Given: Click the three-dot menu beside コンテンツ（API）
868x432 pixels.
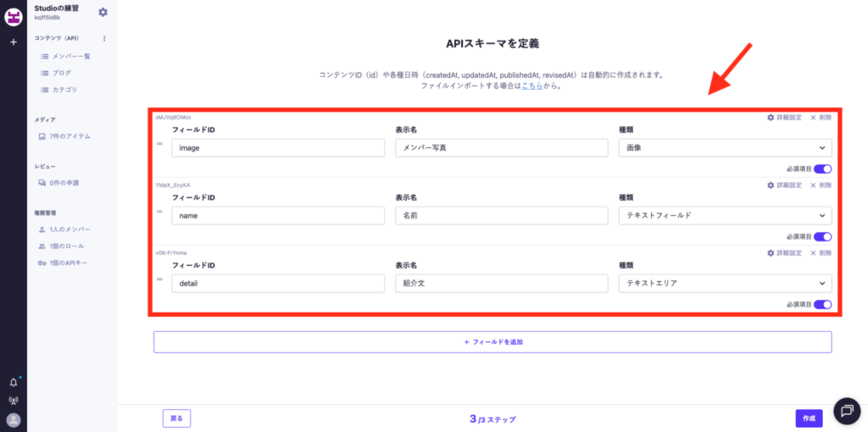Looking at the screenshot, I should click(x=104, y=38).
